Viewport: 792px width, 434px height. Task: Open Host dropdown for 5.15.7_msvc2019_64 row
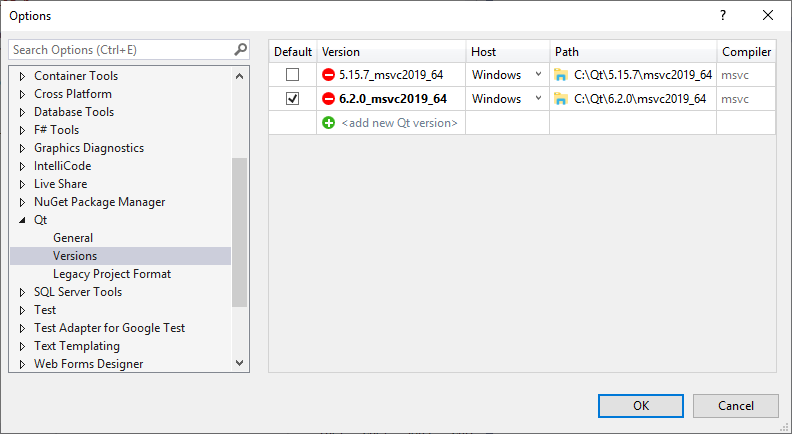pos(538,75)
